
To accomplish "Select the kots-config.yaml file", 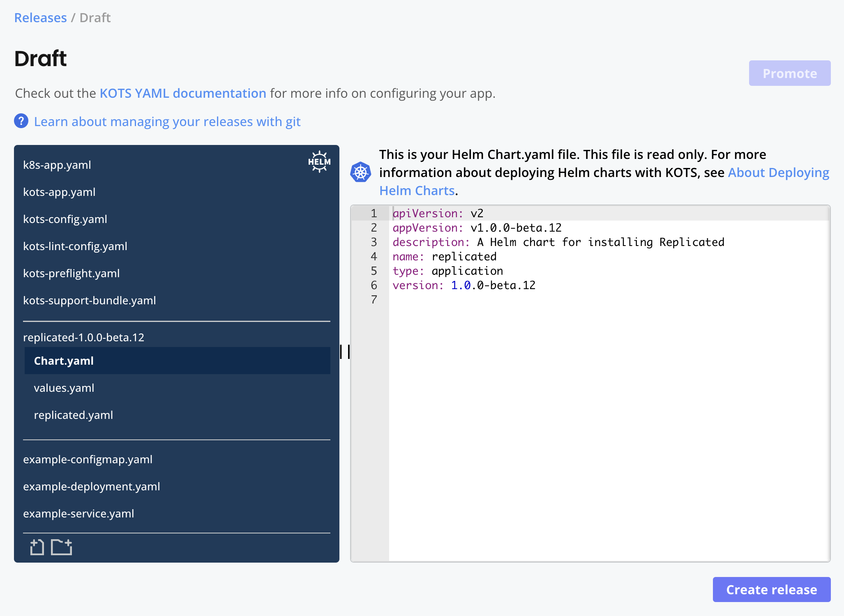I will pos(65,219).
